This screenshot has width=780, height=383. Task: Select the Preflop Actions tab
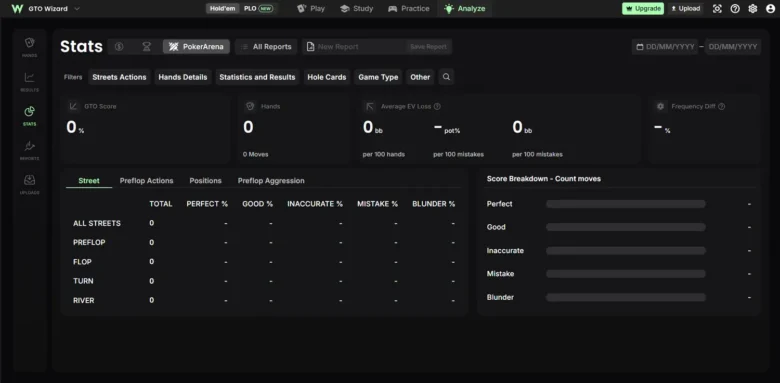pos(147,181)
